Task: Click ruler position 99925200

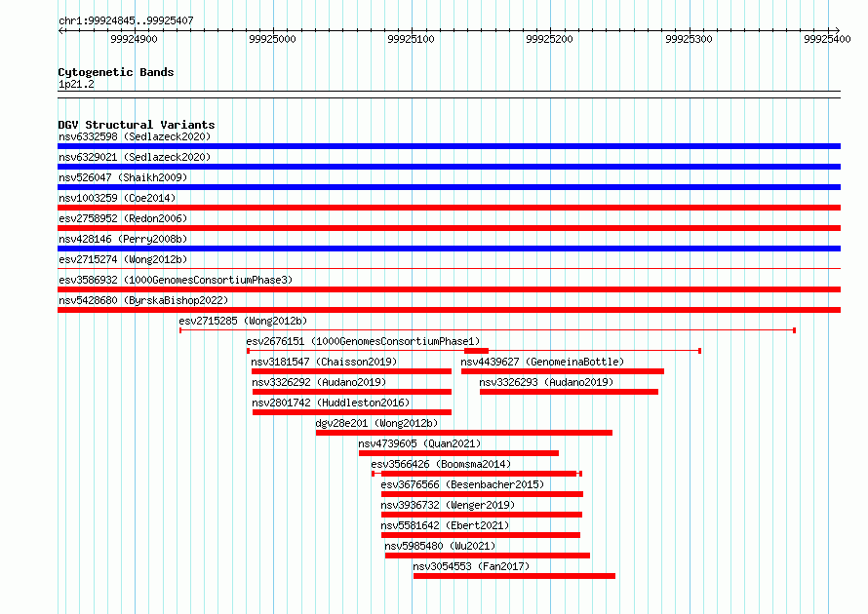Action: [549, 39]
